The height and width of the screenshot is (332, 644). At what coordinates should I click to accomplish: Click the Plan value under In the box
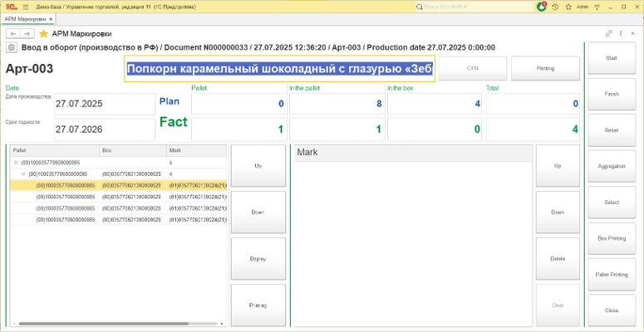coord(435,104)
